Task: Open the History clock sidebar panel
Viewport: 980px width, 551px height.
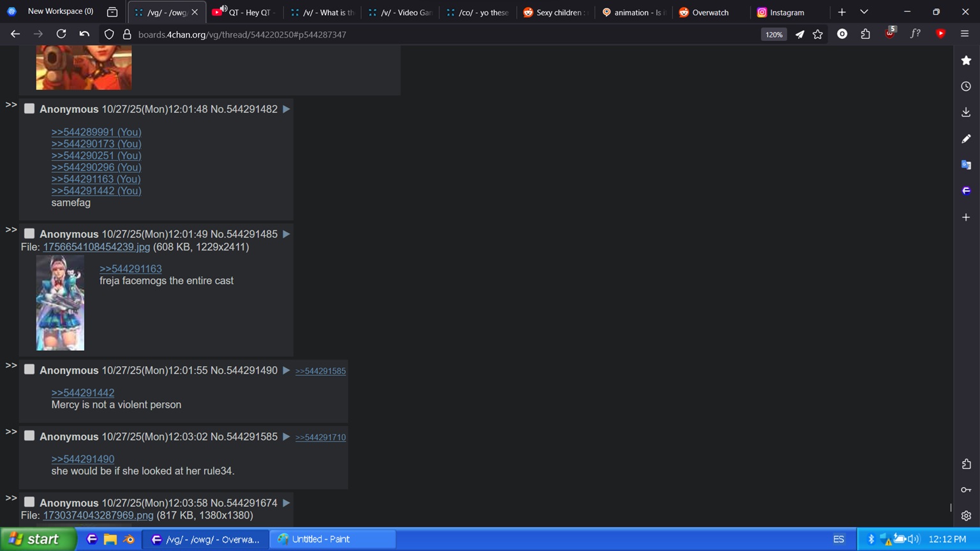Action: (x=967, y=86)
